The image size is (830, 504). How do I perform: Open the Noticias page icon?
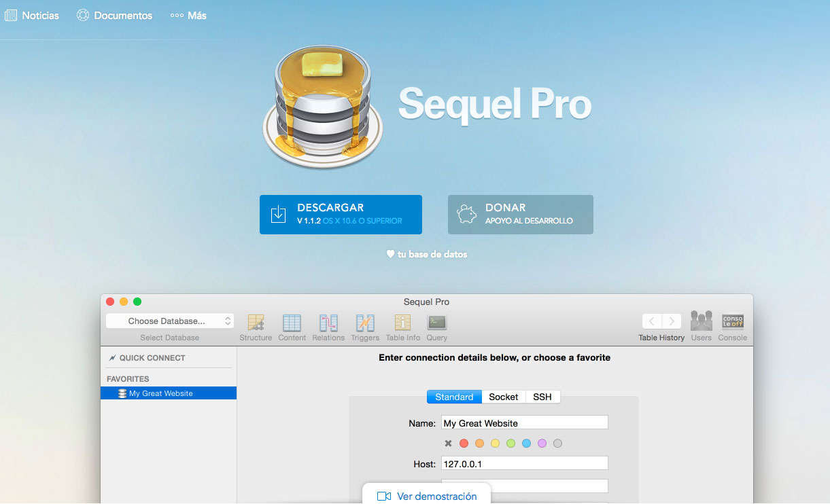[x=10, y=15]
